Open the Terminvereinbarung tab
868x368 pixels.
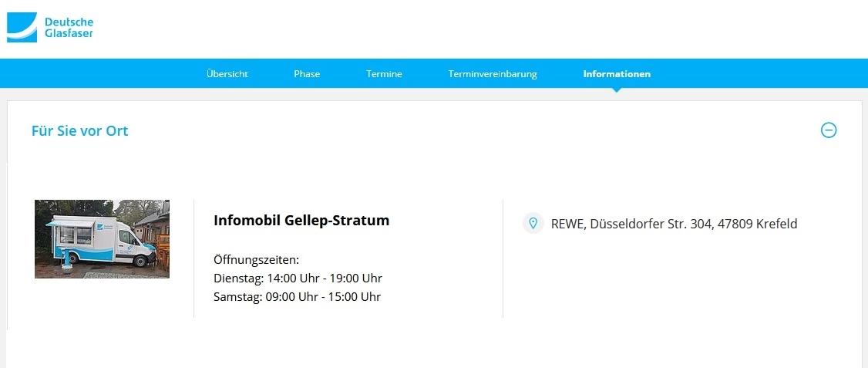[493, 74]
